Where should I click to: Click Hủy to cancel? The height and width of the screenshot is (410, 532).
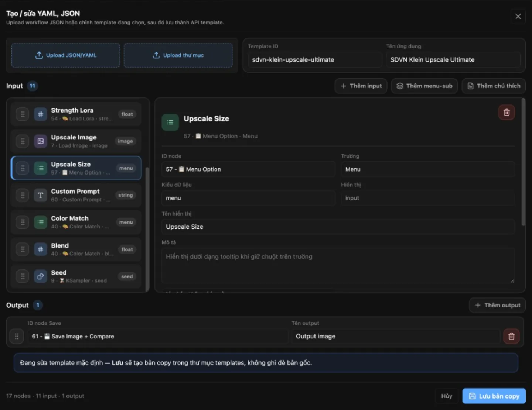point(447,396)
